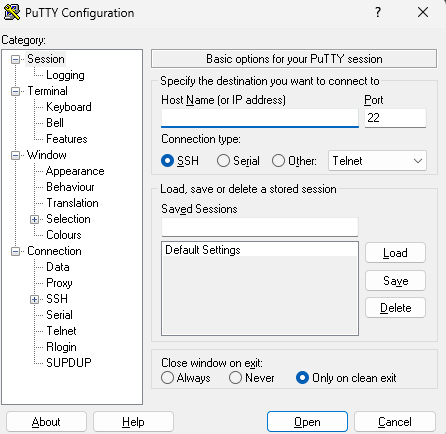
Task: Click the Save session button
Action: tap(395, 280)
